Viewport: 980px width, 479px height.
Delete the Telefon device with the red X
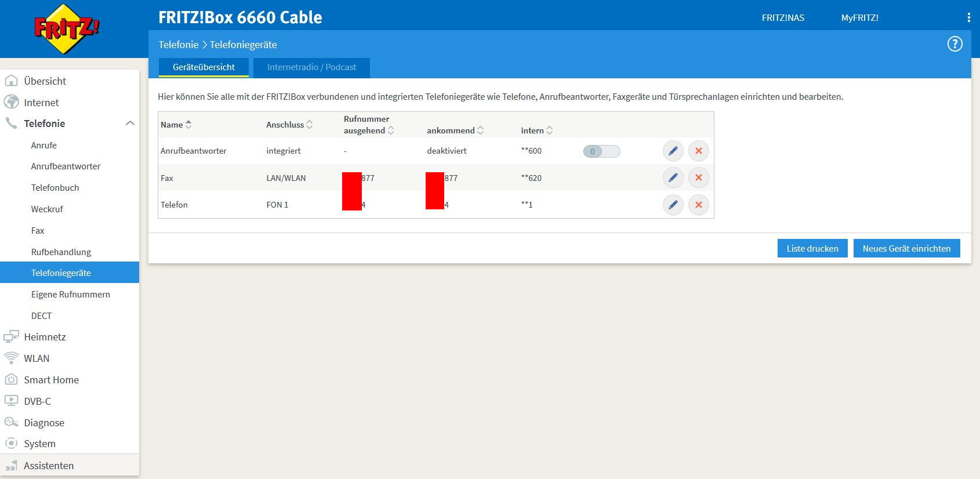pos(698,205)
